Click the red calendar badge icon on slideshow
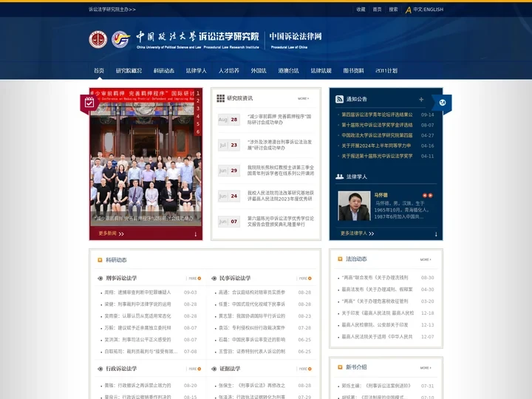532x399 pixels. pos(89,103)
